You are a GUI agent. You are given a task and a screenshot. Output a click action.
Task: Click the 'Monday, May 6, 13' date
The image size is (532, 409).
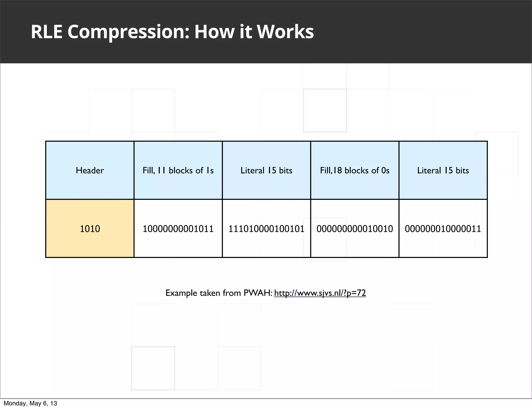pos(30,403)
